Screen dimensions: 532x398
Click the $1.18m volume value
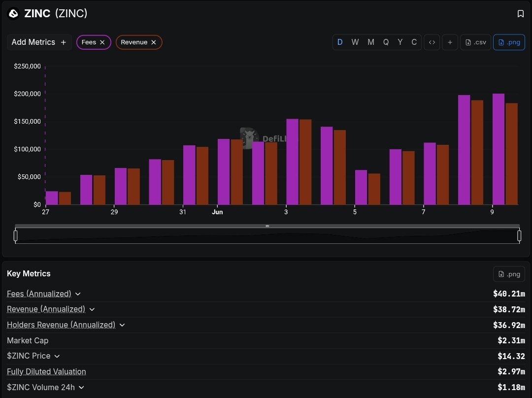point(511,387)
